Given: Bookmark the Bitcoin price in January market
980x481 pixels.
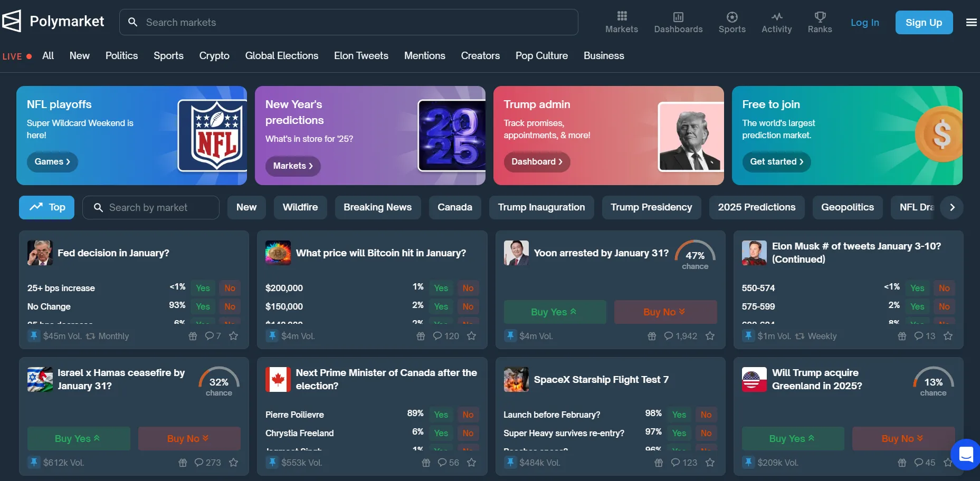Looking at the screenshot, I should pos(472,336).
